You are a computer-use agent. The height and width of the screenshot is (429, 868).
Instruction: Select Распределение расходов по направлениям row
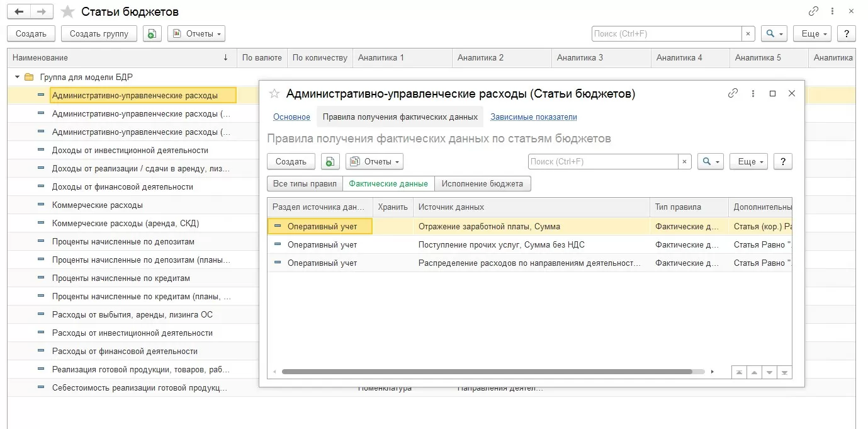[530, 263]
